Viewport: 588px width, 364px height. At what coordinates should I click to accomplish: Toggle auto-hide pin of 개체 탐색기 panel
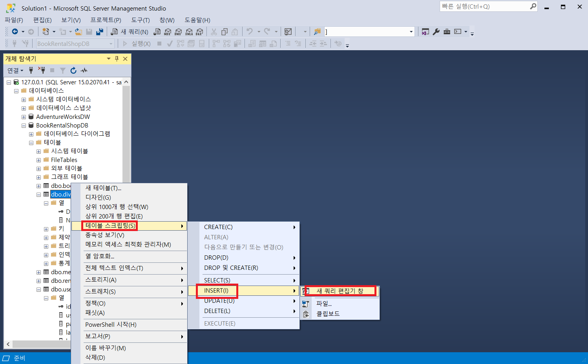point(117,59)
